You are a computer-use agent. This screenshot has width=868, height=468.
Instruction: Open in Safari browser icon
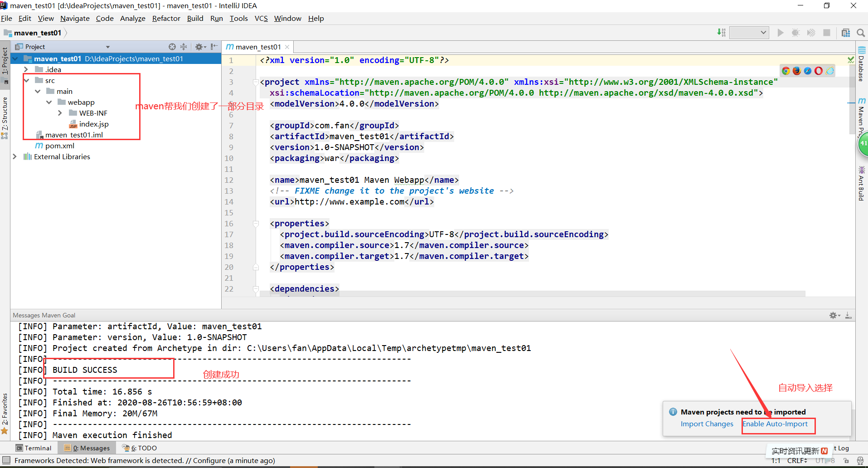pos(808,71)
